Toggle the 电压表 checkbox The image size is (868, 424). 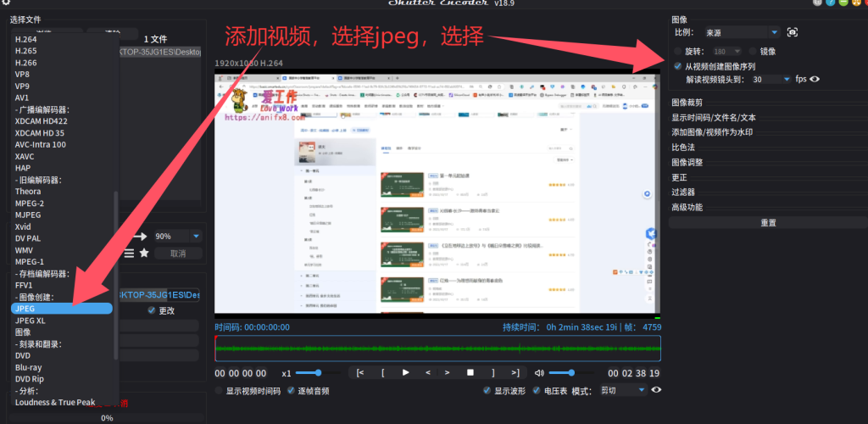pyautogui.click(x=537, y=390)
